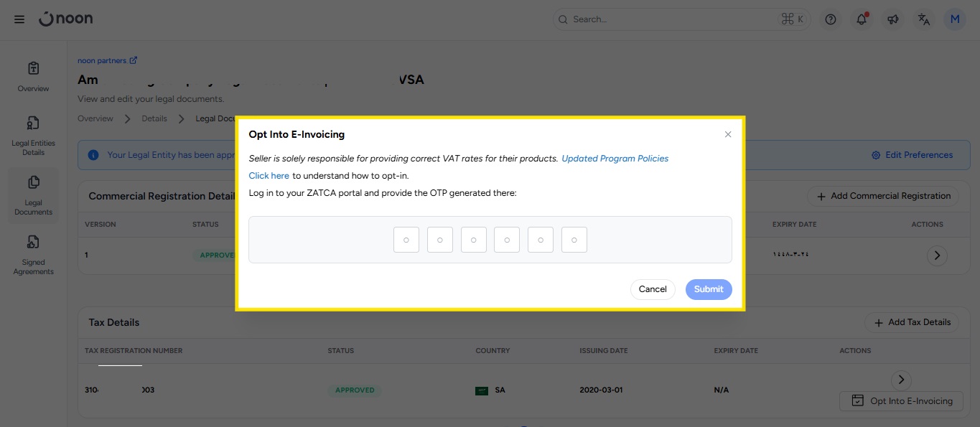This screenshot has width=980, height=427.
Task: Open the help question mark icon
Action: (x=831, y=19)
